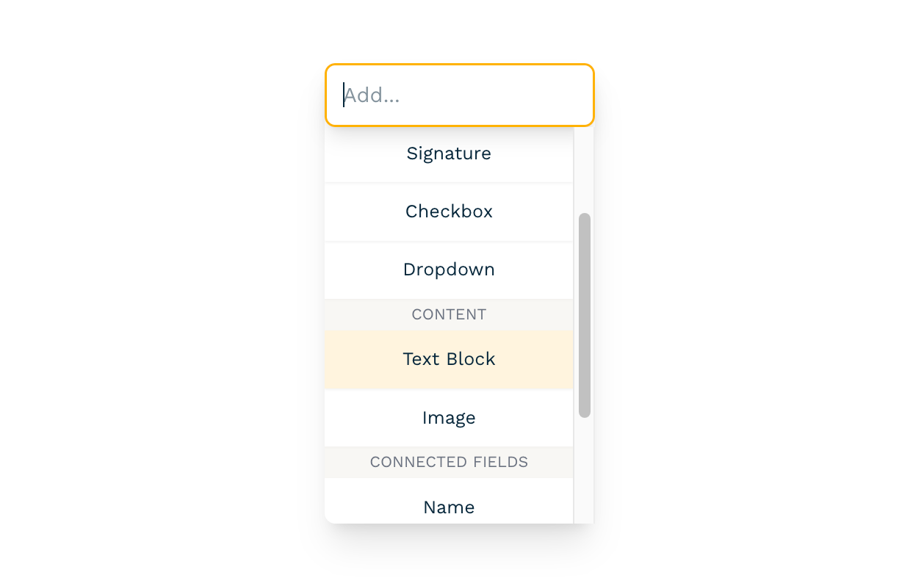Select Name under CONNECTED FIELDS
Image resolution: width=924 pixels, height=586 pixels.
448,507
